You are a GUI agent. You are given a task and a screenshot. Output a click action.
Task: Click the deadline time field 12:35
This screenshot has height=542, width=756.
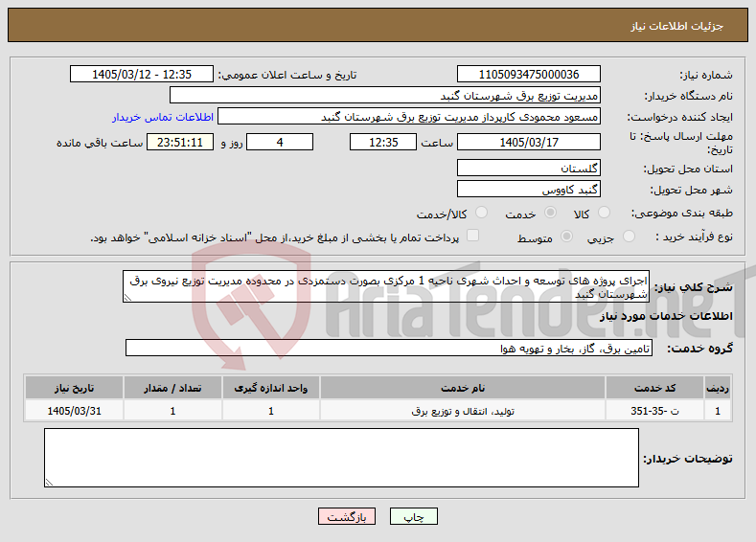click(x=383, y=142)
